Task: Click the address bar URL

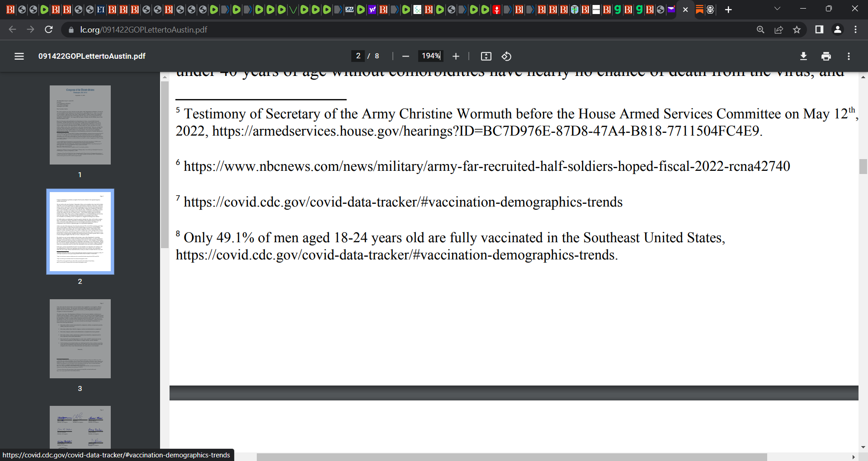Action: click(144, 30)
